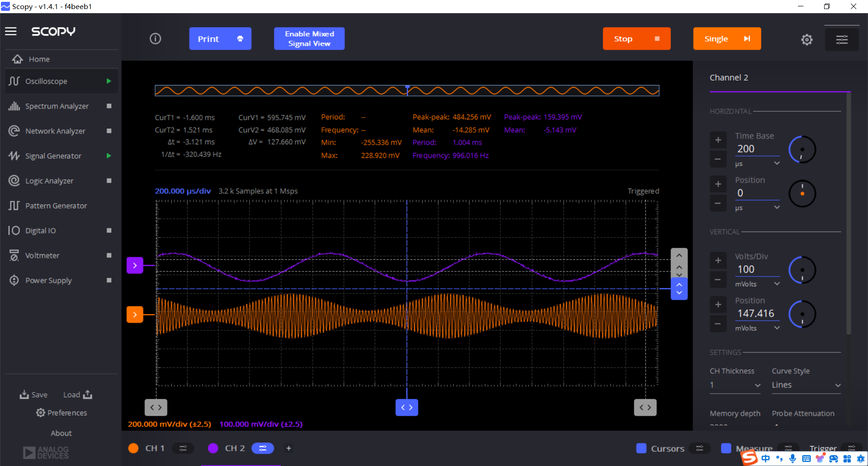Trigger a Single capture
Image resolution: width=868 pixels, height=466 pixels.
pos(727,39)
